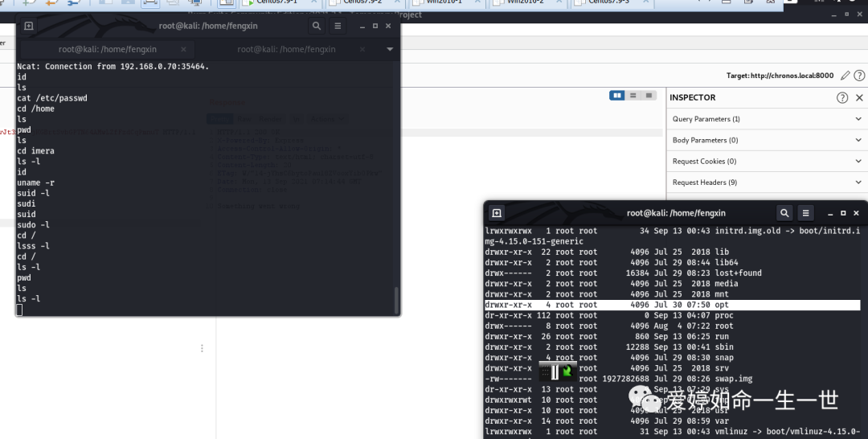Close the second root@kali terminal tab

(x=362, y=49)
